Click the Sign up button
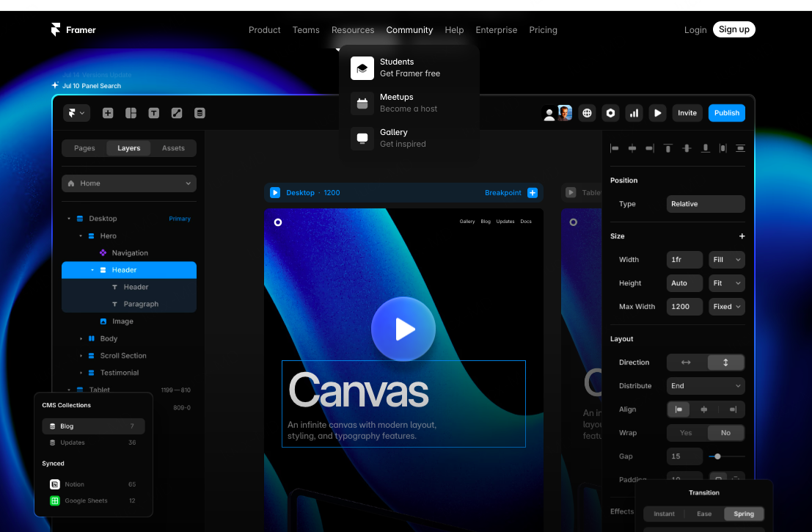812x532 pixels. (734, 29)
